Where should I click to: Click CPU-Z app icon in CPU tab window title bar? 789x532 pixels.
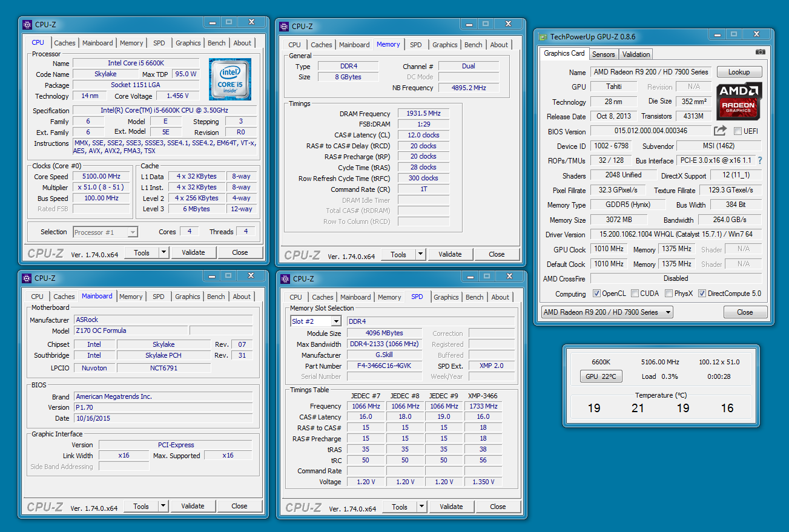pyautogui.click(x=27, y=25)
